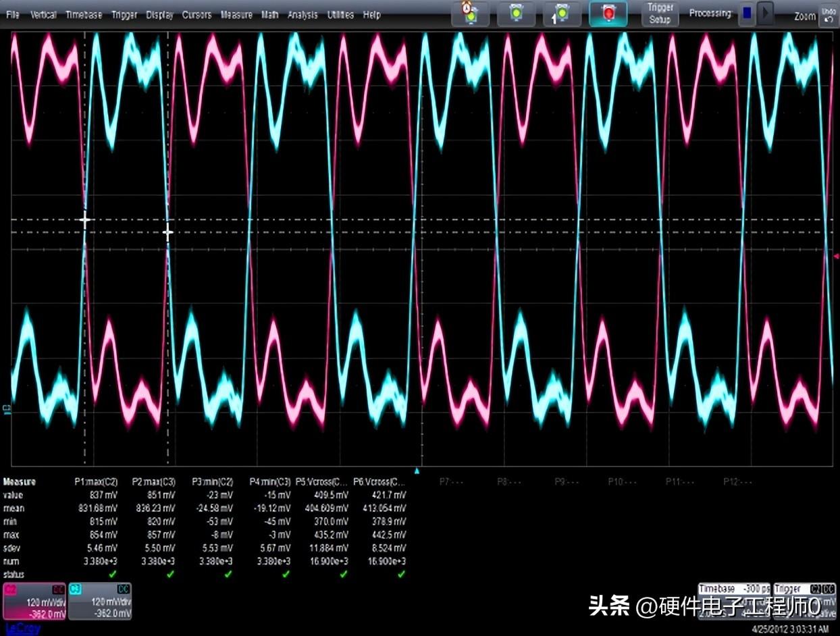Open the Help menu

click(371, 15)
